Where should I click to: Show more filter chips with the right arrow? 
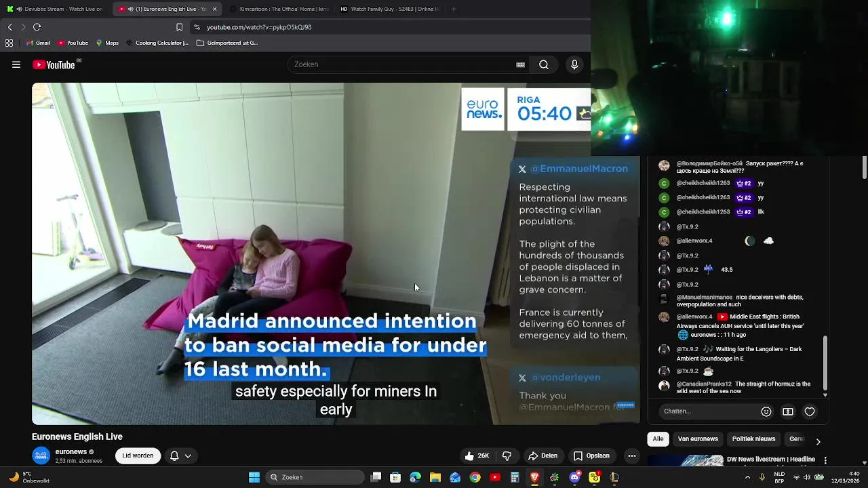[818, 441]
